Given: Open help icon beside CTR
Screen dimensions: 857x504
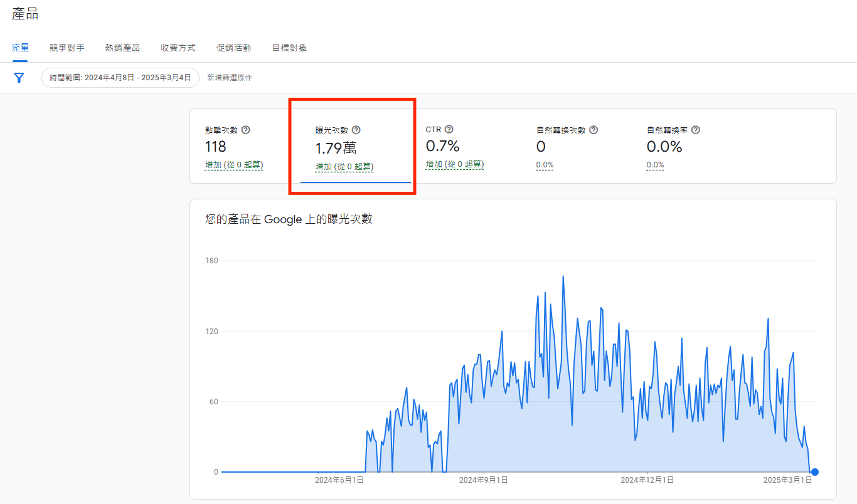Looking at the screenshot, I should coord(449,129).
